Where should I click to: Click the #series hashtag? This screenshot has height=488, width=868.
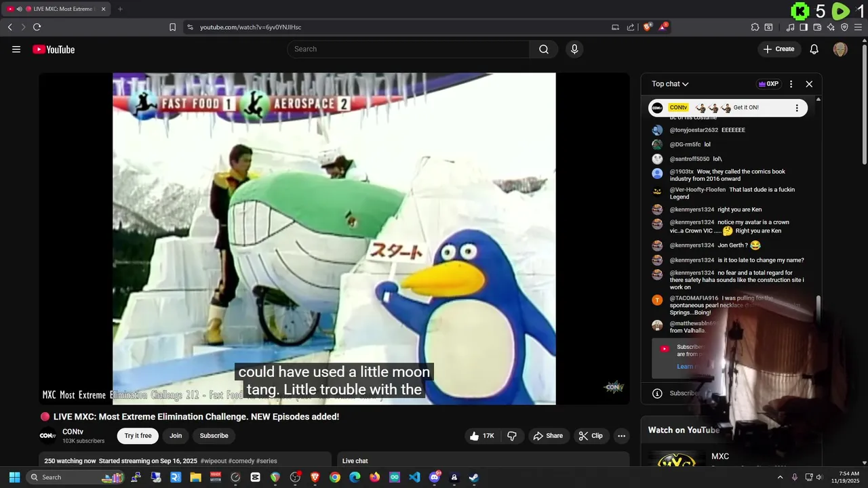point(267,461)
